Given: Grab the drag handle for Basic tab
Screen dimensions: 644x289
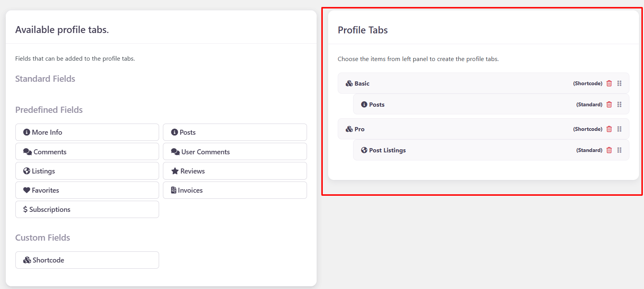Looking at the screenshot, I should 619,83.
